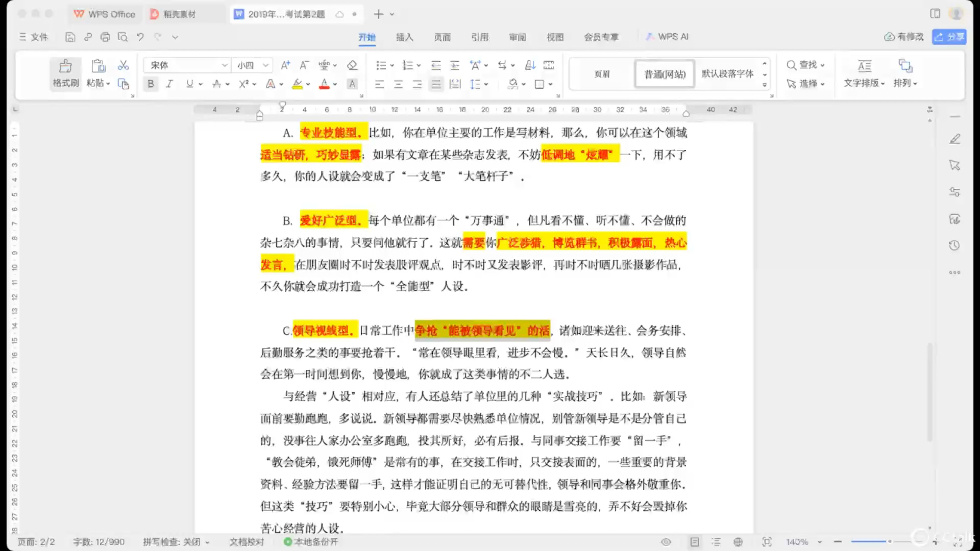Apply yellow text highlight color
The height and width of the screenshot is (551, 980).
click(297, 84)
